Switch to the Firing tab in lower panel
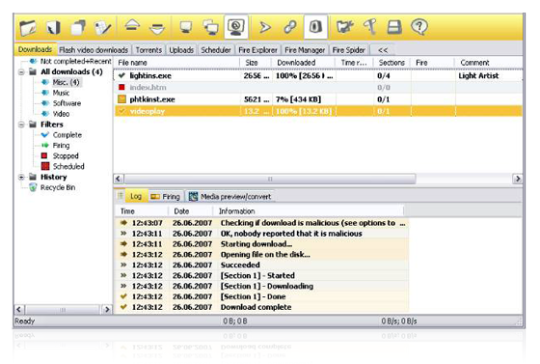This screenshot has width=540, height=364. [x=166, y=196]
